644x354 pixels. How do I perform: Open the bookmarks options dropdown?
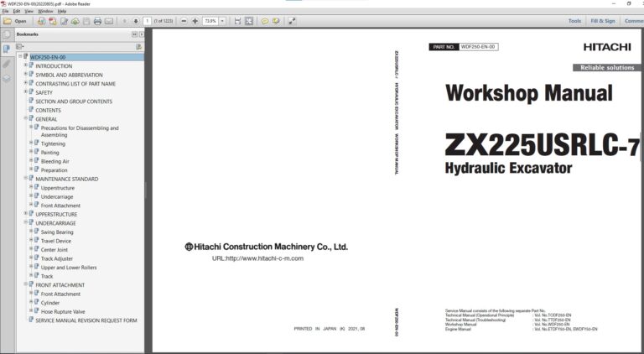[20, 47]
